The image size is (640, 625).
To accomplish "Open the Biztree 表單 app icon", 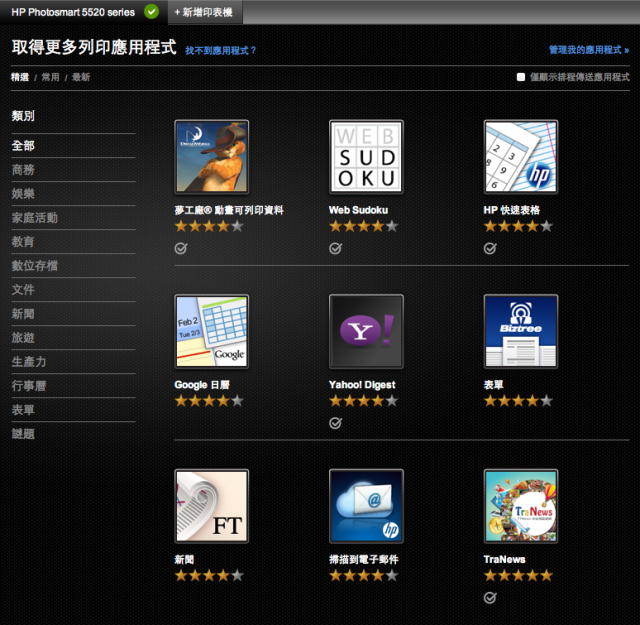I will point(521,331).
